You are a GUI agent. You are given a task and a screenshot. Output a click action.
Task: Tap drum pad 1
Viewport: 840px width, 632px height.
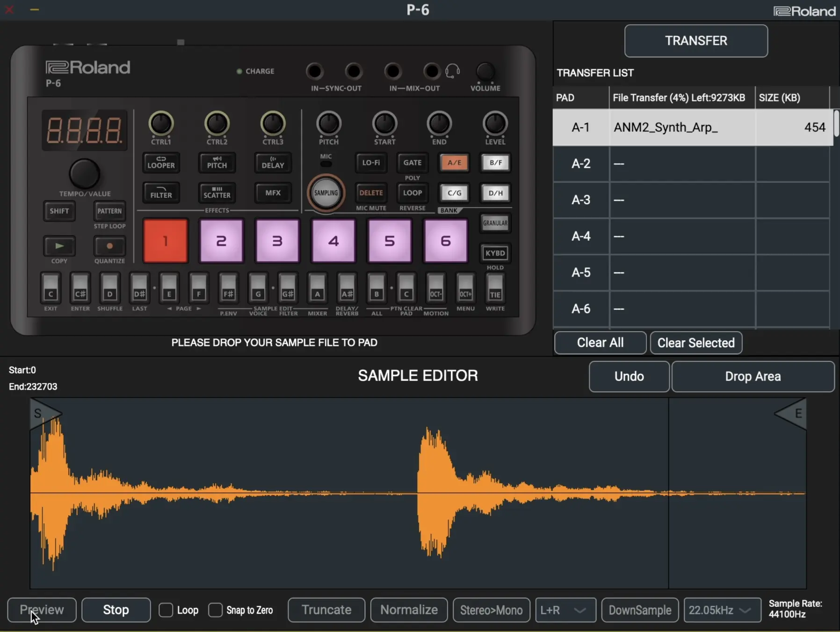click(165, 240)
